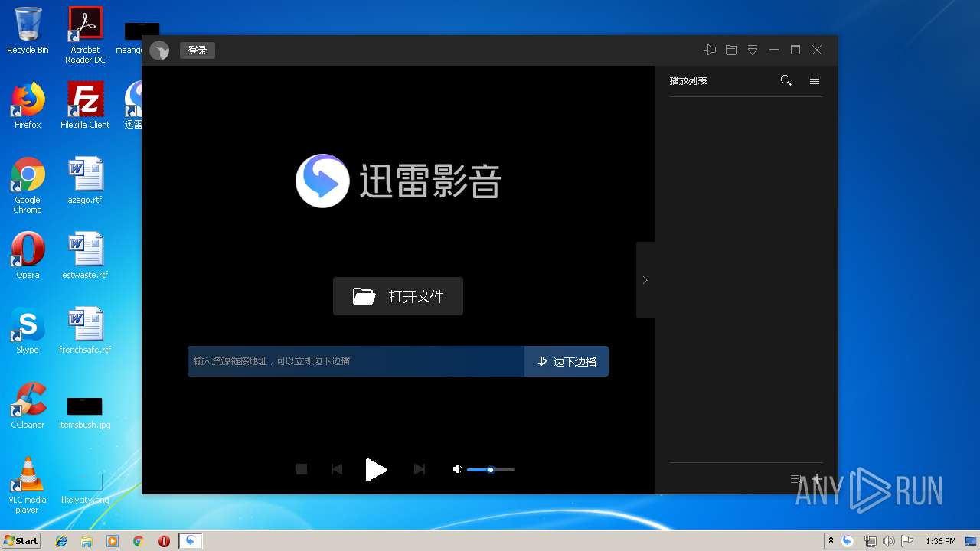
Task: Open the Skype desktop shortcut
Action: (28, 331)
